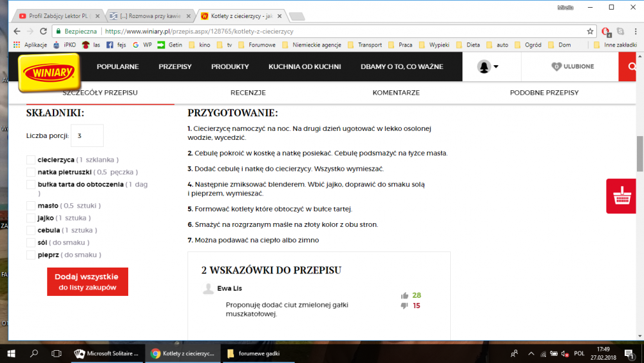This screenshot has width=644, height=363.
Task: Select the jajko ingredient checkbox
Action: tap(31, 218)
